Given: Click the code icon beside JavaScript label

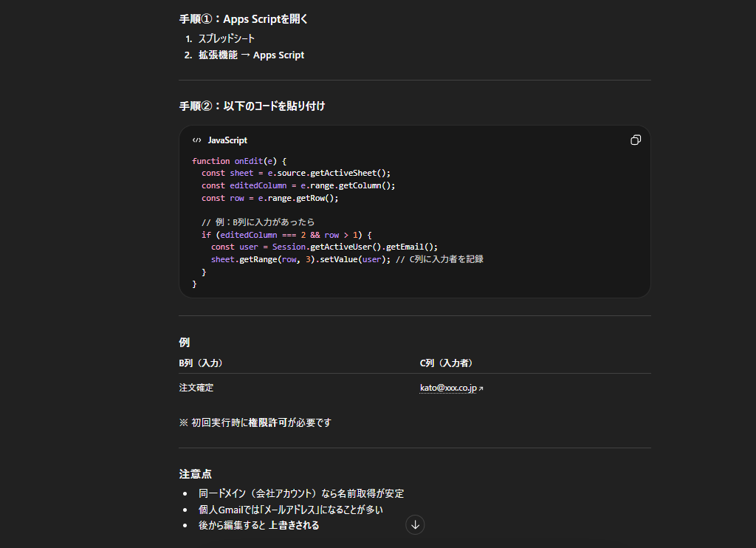Looking at the screenshot, I should pyautogui.click(x=197, y=140).
